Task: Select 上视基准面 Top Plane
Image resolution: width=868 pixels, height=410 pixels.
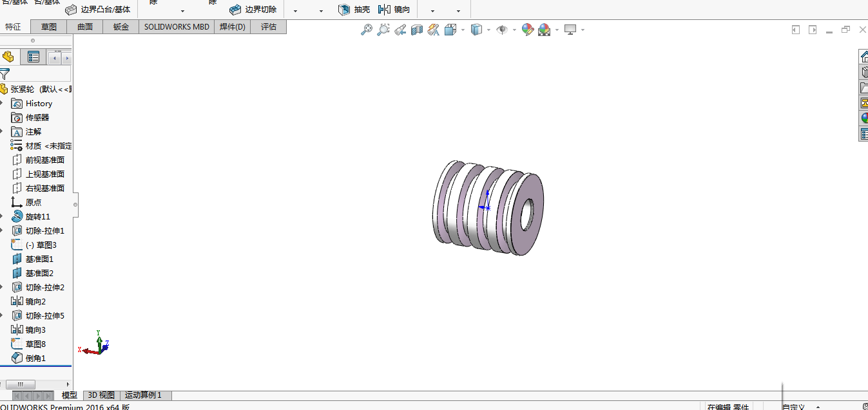Action: 38,174
